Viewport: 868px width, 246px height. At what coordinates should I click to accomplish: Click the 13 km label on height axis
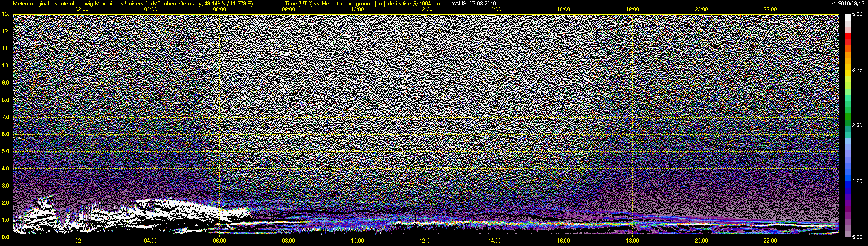click(x=5, y=14)
